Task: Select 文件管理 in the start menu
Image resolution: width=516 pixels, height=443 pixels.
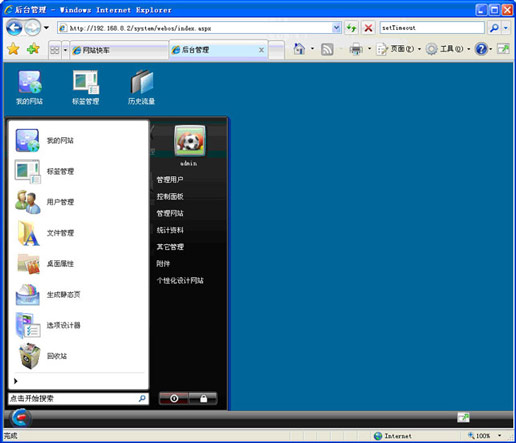Action: 44,233
